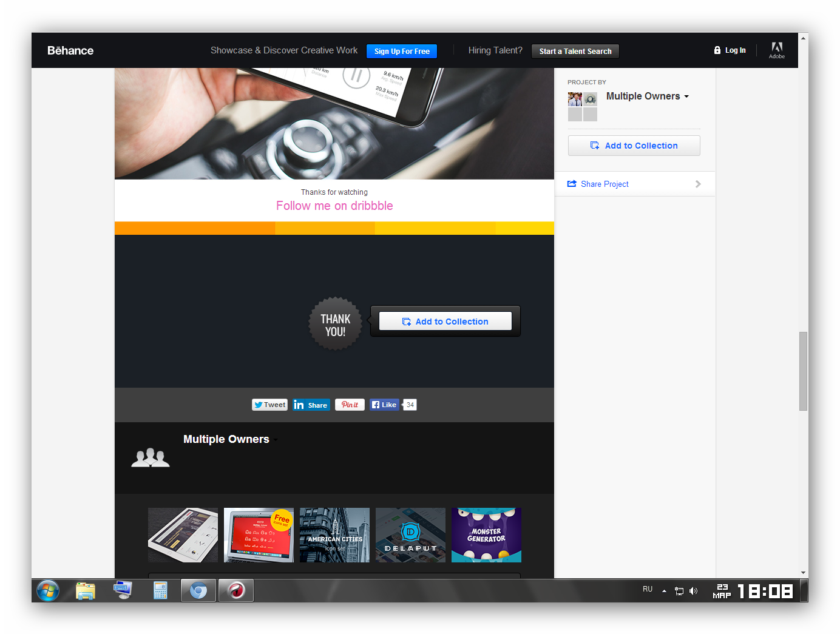This screenshot has width=840, height=634.
Task: Open the network icon in the system tray
Action: tap(679, 591)
